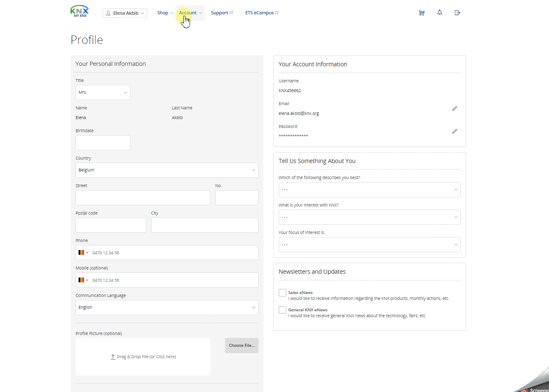Enable the Sales eNews checkbox
The width and height of the screenshot is (549, 392).
click(x=283, y=293)
